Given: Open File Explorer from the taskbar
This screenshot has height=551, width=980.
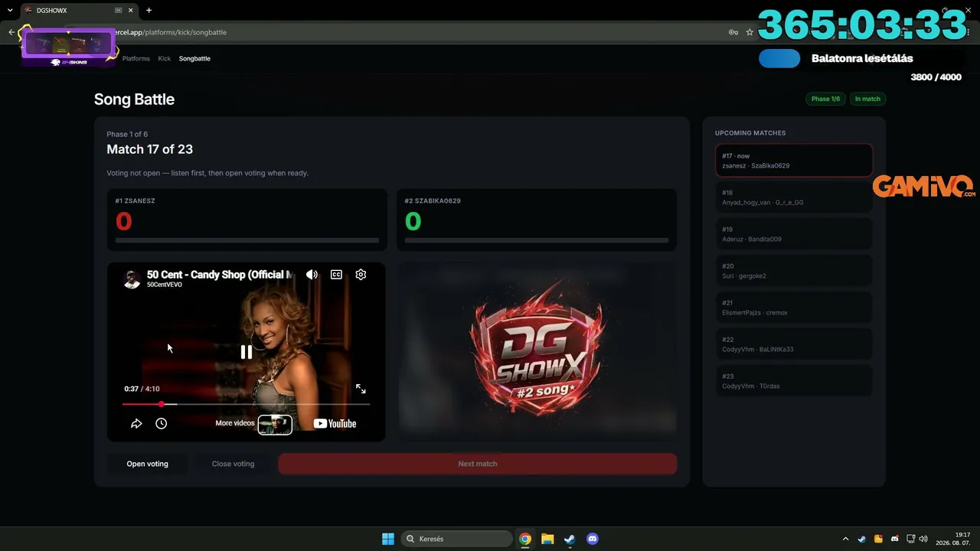Looking at the screenshot, I should tap(547, 539).
